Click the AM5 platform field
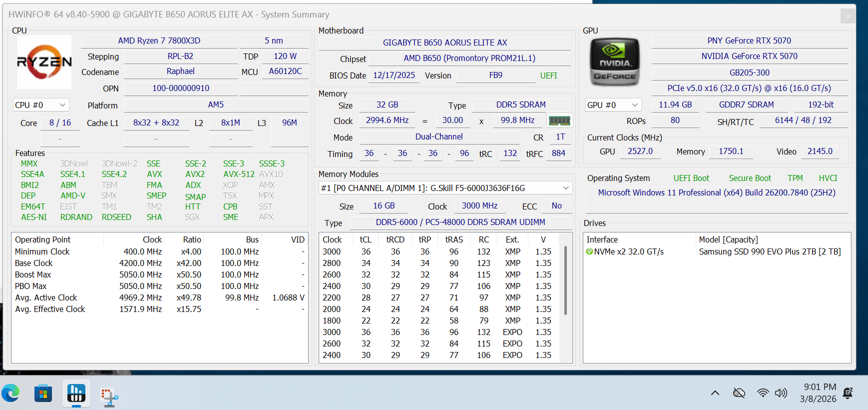The image size is (868, 410). point(216,104)
